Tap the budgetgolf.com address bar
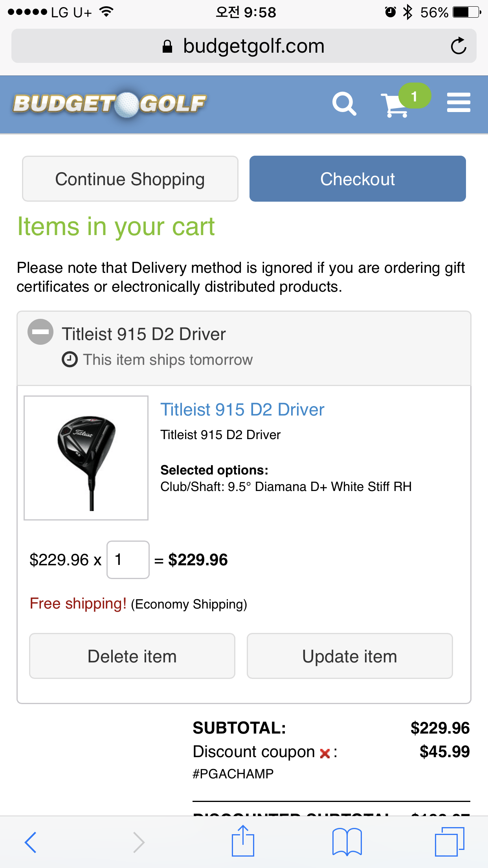488x868 pixels. point(244,46)
